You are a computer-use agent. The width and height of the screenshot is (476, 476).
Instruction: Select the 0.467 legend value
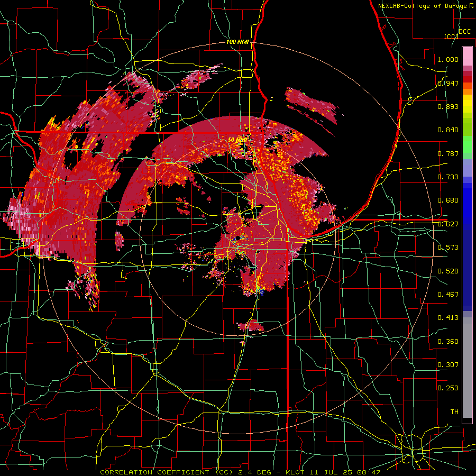tap(448, 295)
